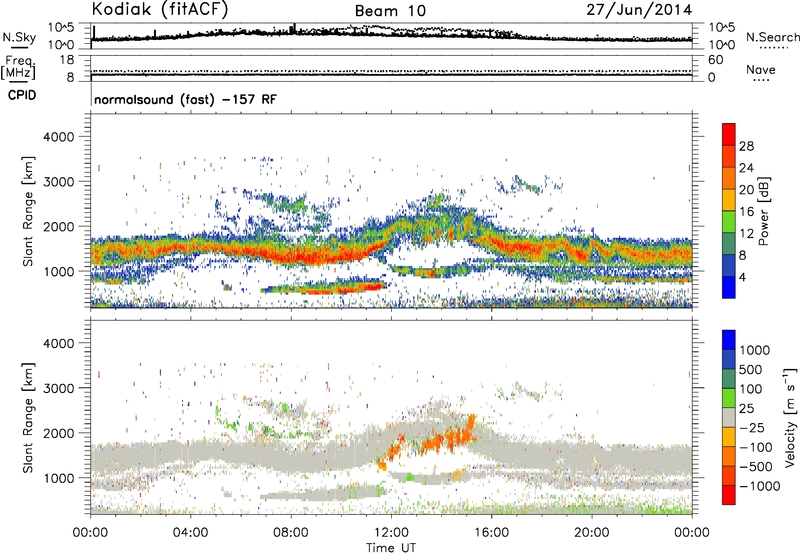The width and height of the screenshot is (800, 554).
Task: Click the light green Velocity color bar segment
Action: point(729,398)
